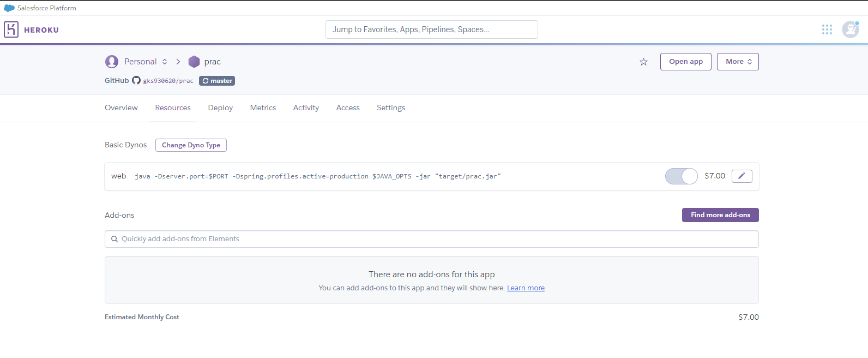Screen dimensions: 868x358
Task: Click the prac app name breadcrumb
Action: (213, 62)
